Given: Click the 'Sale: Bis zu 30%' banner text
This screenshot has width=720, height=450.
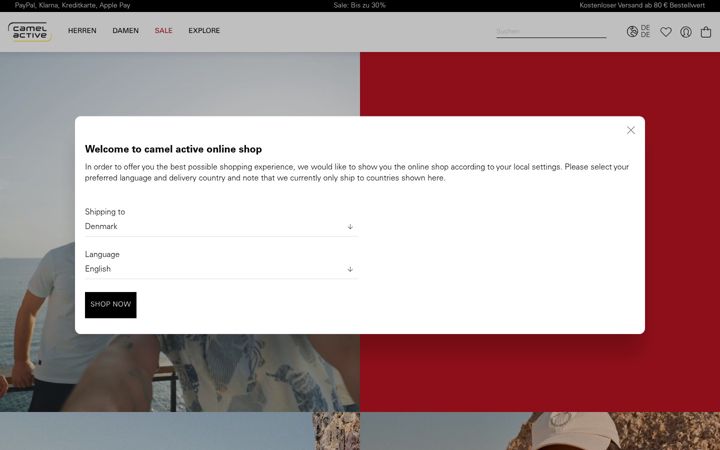Looking at the screenshot, I should (x=360, y=6).
